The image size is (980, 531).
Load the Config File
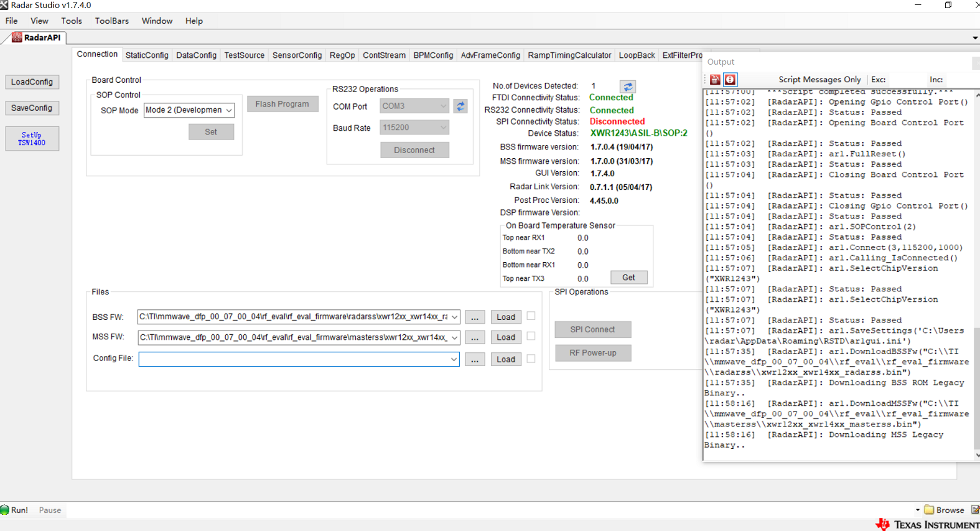click(x=506, y=359)
